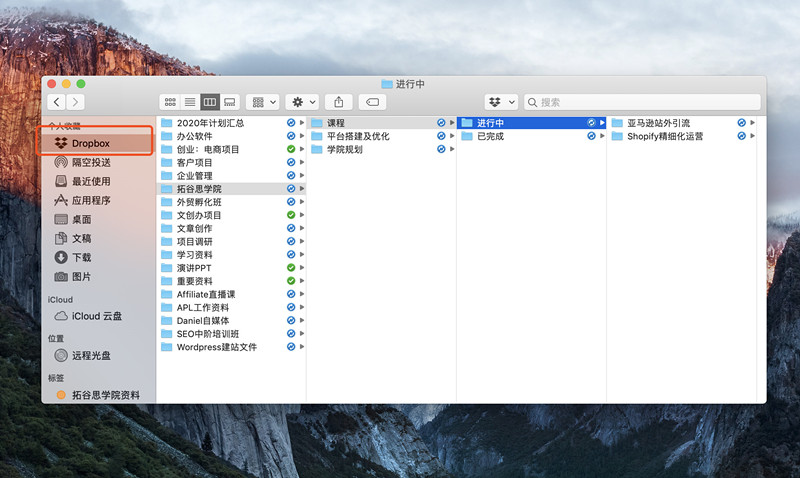
Task: Select the APL工作资料 folder
Action: click(231, 307)
